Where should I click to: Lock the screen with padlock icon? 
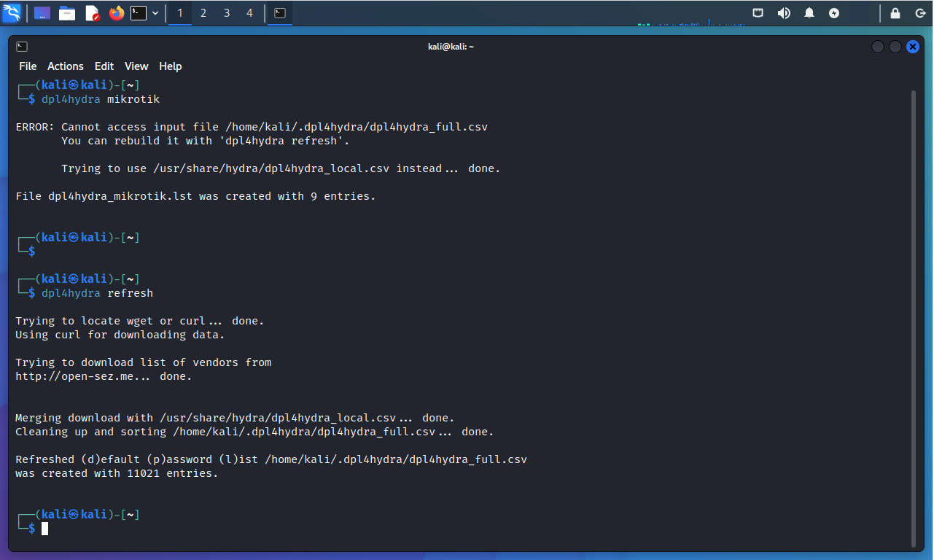point(895,13)
